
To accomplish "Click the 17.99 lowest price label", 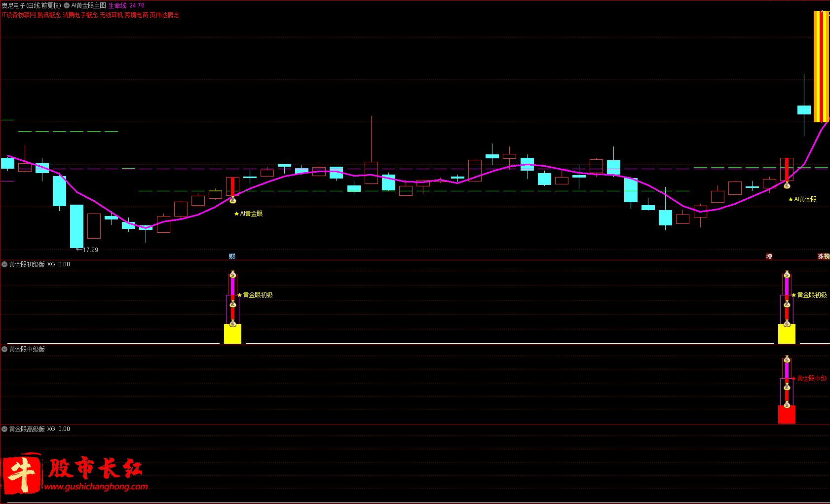I will point(90,250).
